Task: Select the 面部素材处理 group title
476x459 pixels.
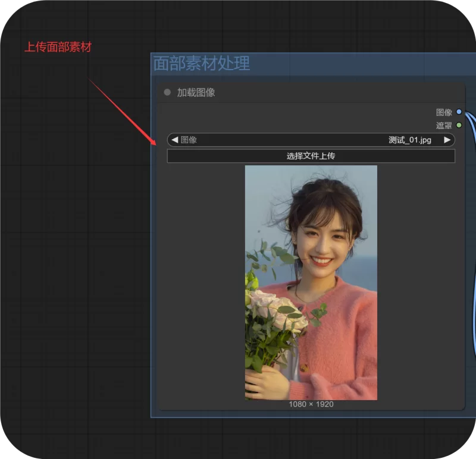Action: 202,64
